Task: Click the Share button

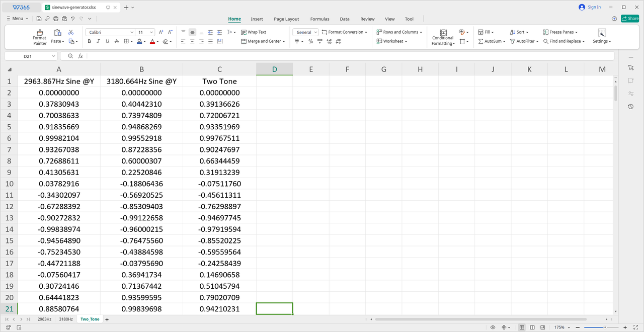Action: pyautogui.click(x=630, y=19)
